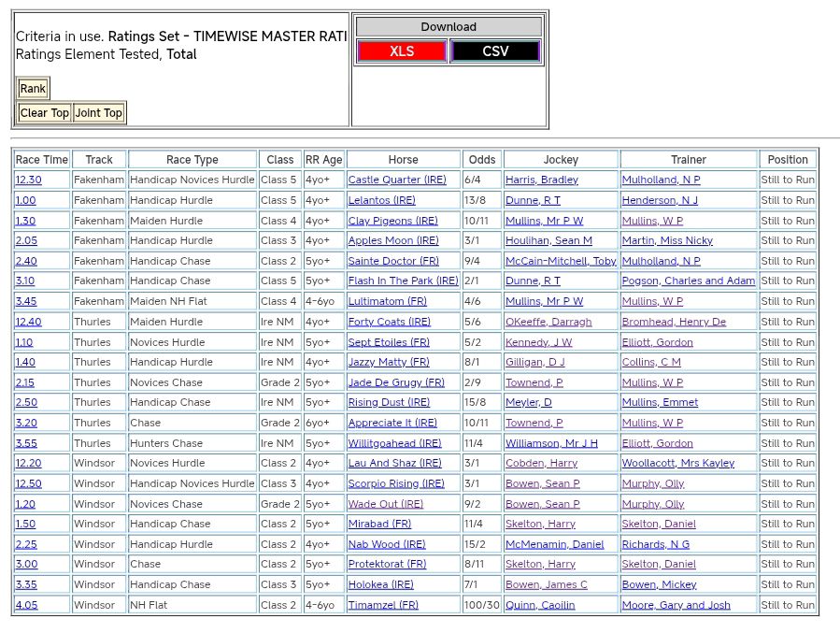Viewport: 840px width, 633px height.
Task: Open the 12.30 Fakenham race link
Action: [x=28, y=180]
